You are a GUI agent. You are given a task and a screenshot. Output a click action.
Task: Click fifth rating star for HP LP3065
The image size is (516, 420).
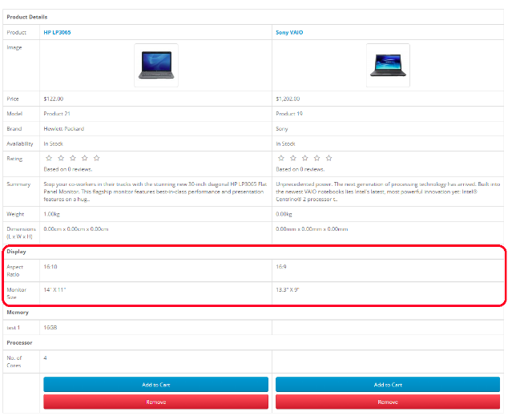point(96,158)
